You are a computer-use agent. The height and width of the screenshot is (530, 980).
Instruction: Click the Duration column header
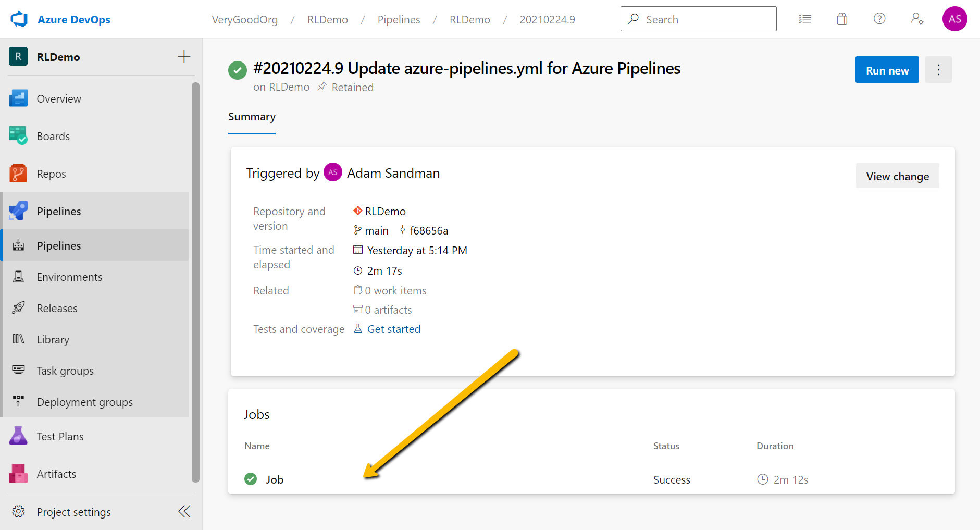coord(775,446)
